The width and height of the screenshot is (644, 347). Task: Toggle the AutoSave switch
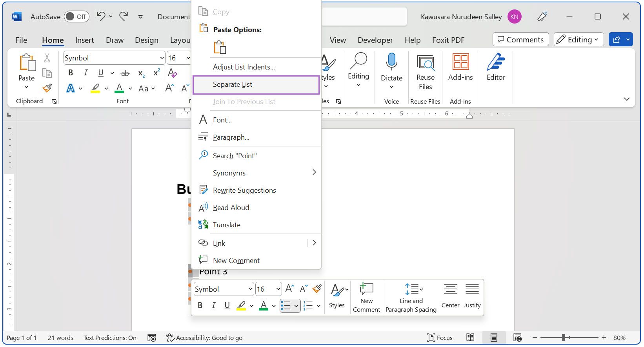[x=77, y=16]
